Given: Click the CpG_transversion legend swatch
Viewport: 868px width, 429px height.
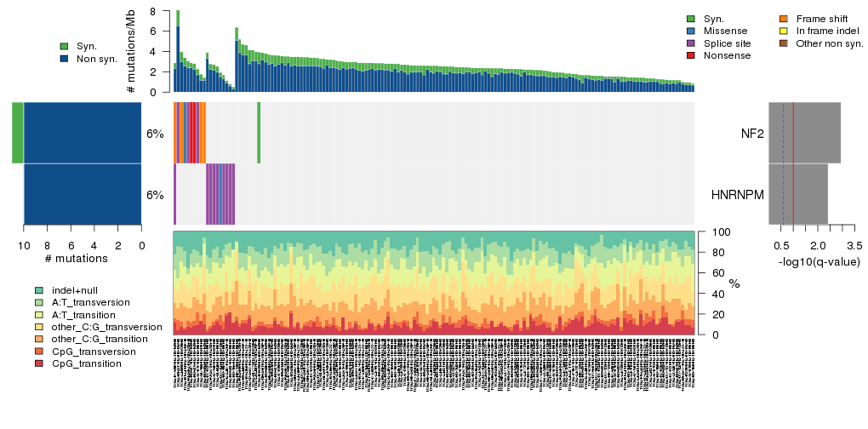Looking at the screenshot, I should tap(38, 352).
